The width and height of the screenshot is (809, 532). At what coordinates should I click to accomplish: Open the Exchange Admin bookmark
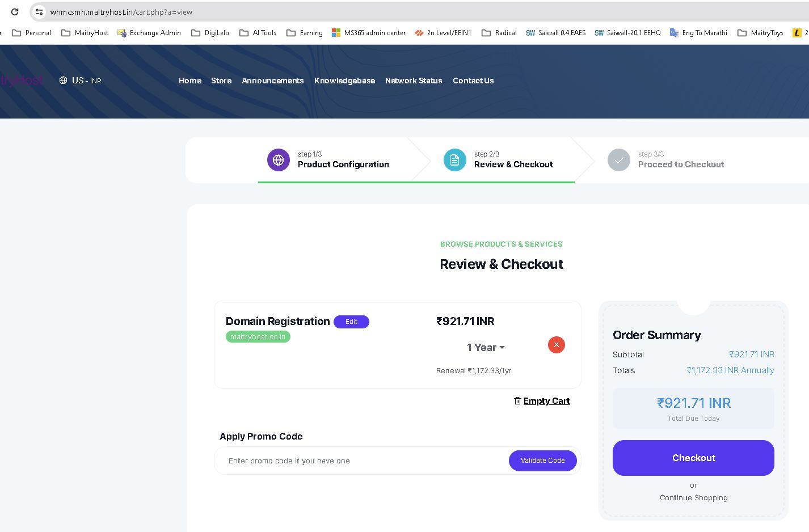click(149, 33)
